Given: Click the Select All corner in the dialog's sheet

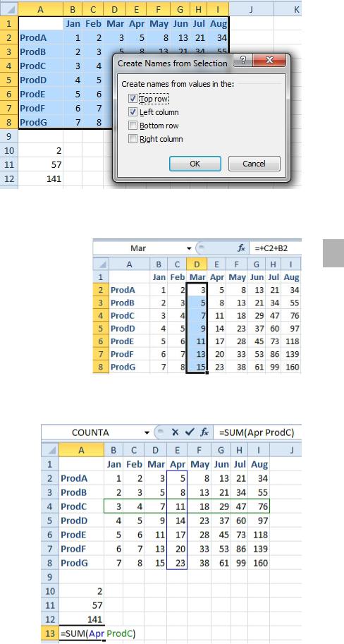Looking at the screenshot, I should click(x=8, y=8).
